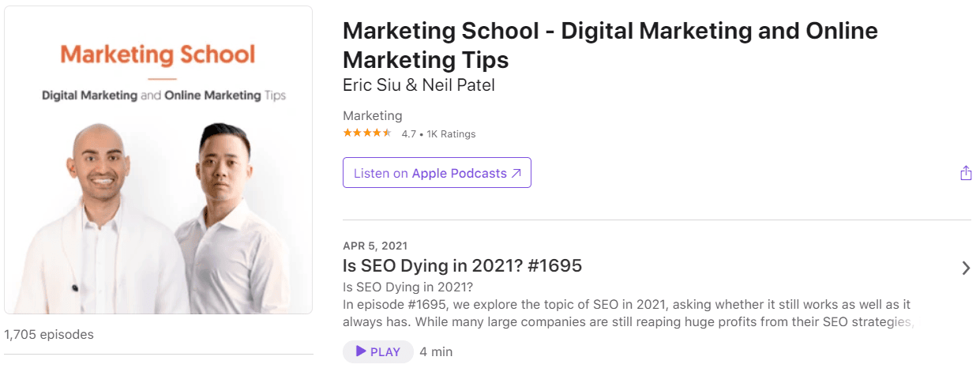Click the author name Eric Siu & Neil Patel

(419, 85)
